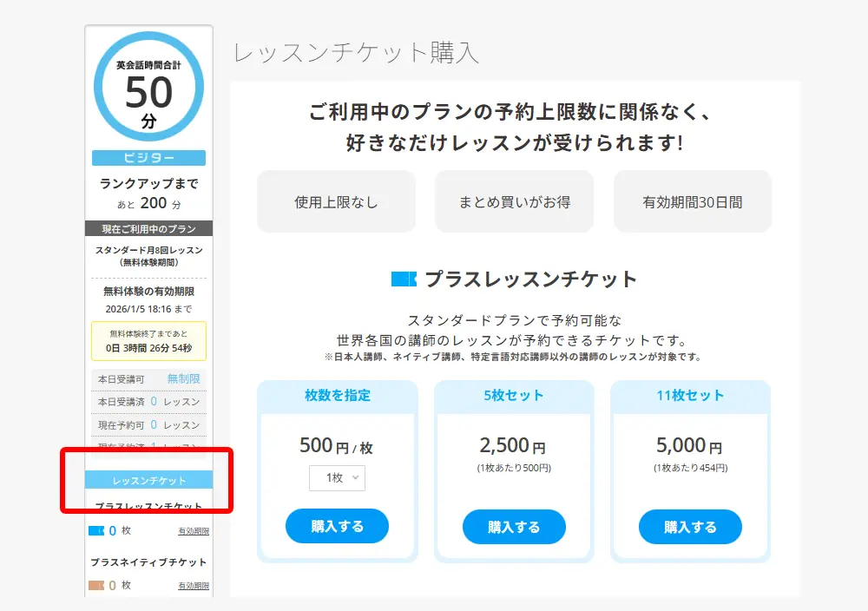Click the ticket icon beside プラスレッスンチケット heading
Viewport: 868px width, 611px height.
pos(404,279)
